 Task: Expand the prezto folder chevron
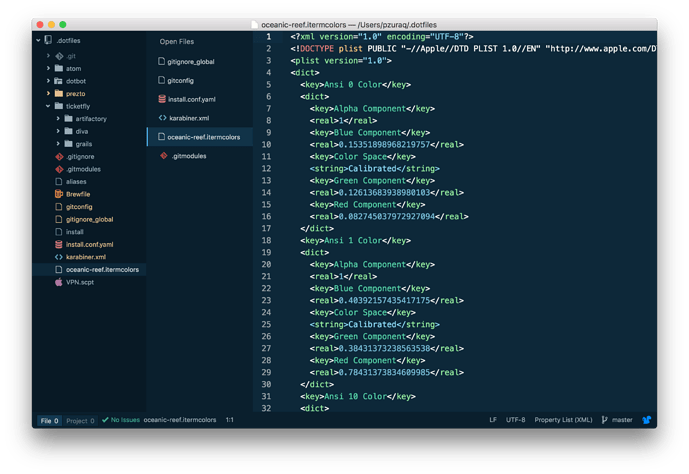click(48, 94)
